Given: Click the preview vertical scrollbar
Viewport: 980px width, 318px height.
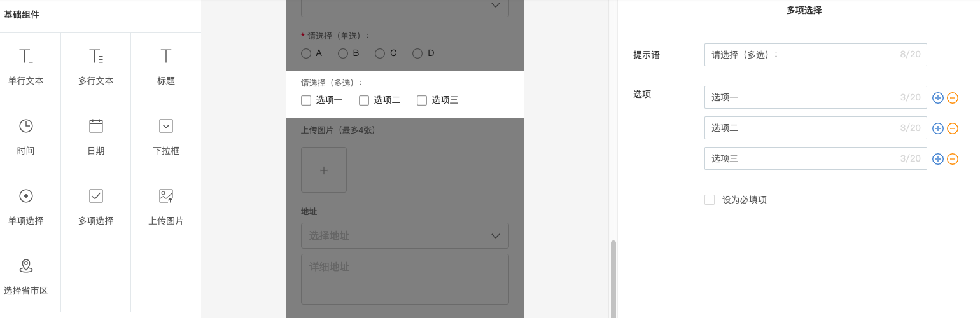Looking at the screenshot, I should point(613,279).
